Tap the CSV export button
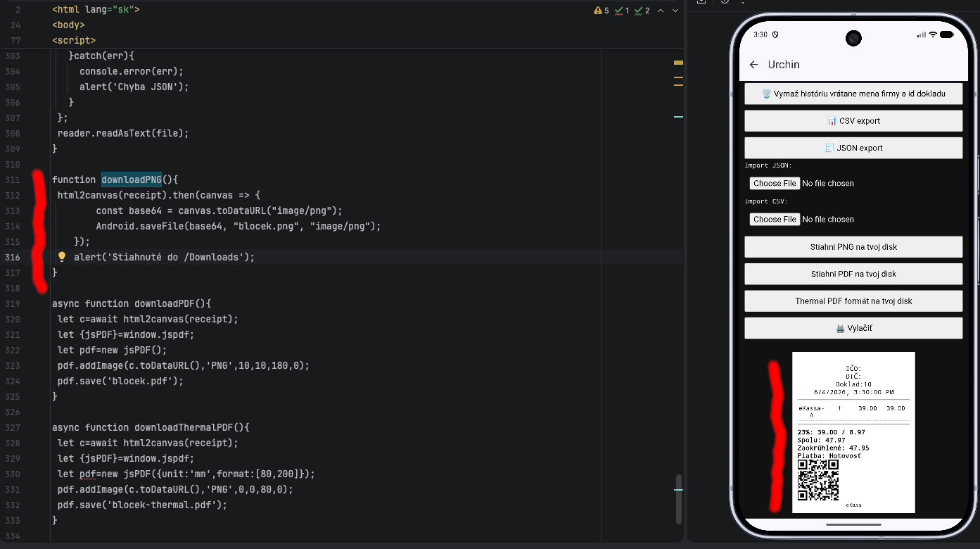The height and width of the screenshot is (549, 980). (x=853, y=120)
